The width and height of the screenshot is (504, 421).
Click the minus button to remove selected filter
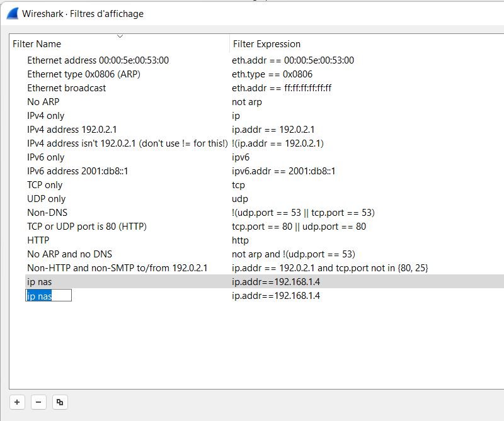38,401
